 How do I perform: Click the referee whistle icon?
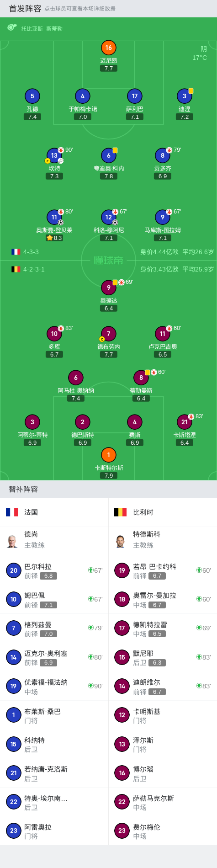(12, 28)
